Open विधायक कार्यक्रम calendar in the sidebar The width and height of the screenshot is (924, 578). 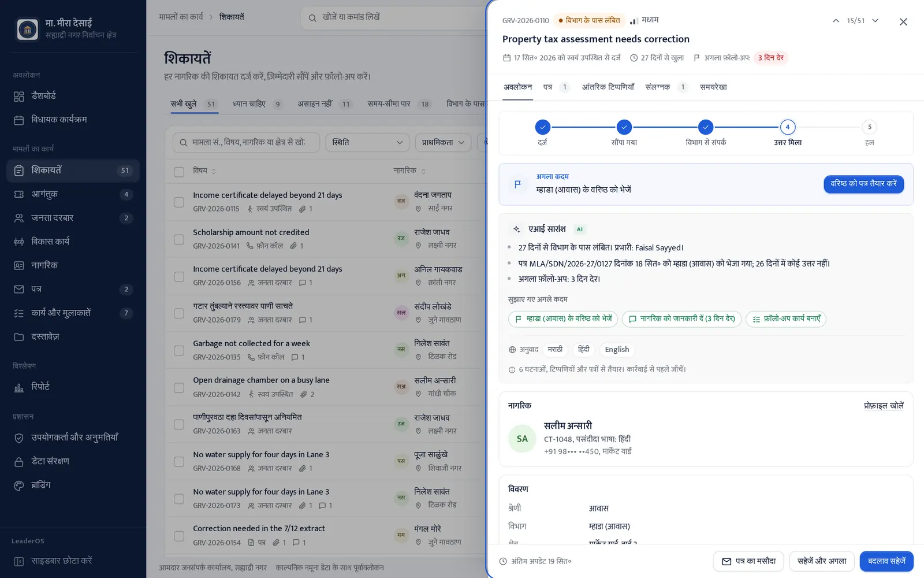(73, 120)
